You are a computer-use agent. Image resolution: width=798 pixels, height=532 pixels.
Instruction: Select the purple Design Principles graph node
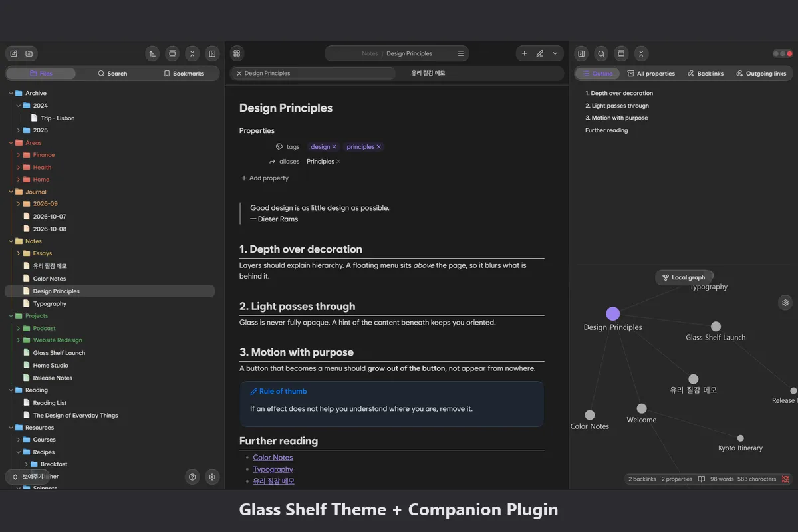(x=613, y=314)
